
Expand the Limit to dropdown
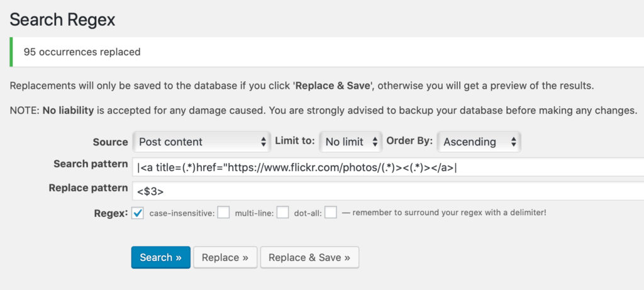pyautogui.click(x=350, y=142)
